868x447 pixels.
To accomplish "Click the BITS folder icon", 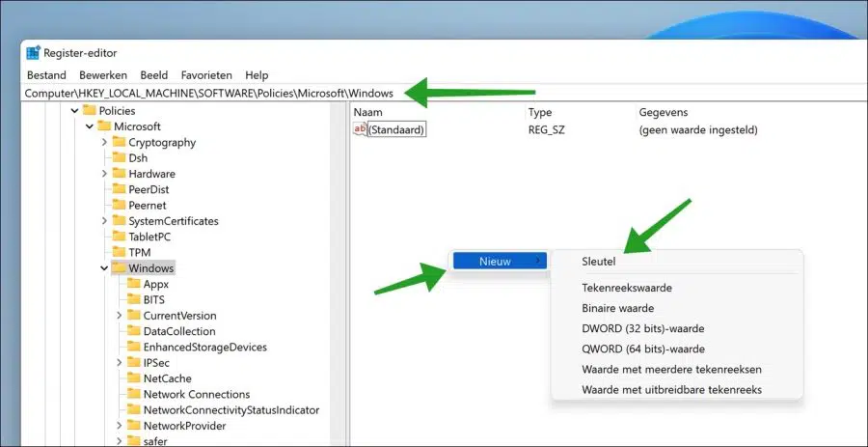I will [133, 299].
